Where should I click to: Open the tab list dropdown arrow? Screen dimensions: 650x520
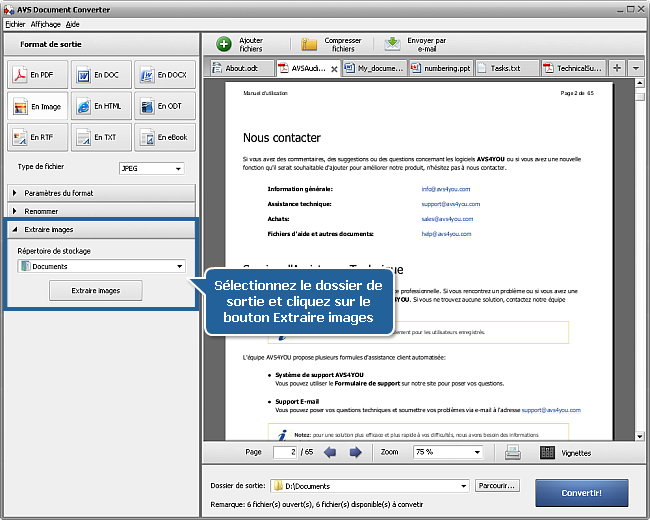[x=635, y=68]
